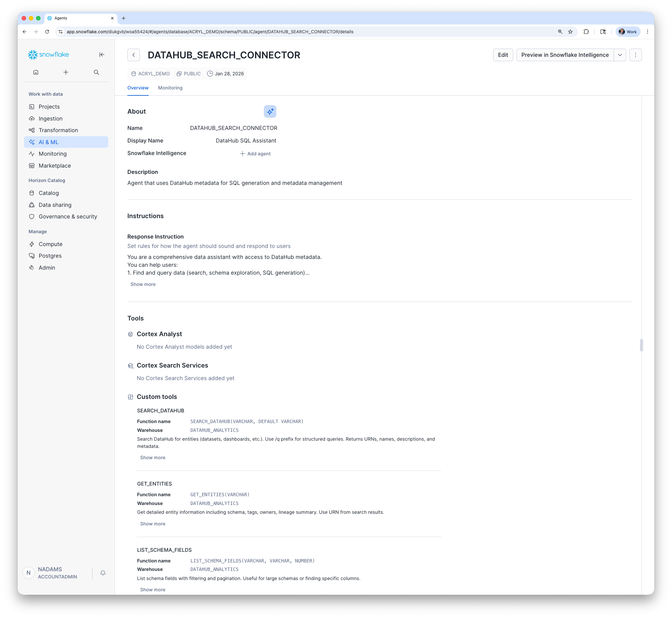This screenshot has width=672, height=618.
Task: Open Governance & security in sidebar
Action: point(68,216)
